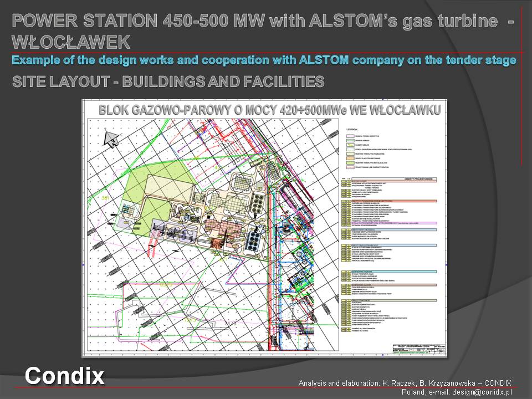The width and height of the screenshot is (532, 399).
Task: Select "SITE LAYOUT - BUILDINGS AND FACILITIES" heading
Action: coord(168,82)
